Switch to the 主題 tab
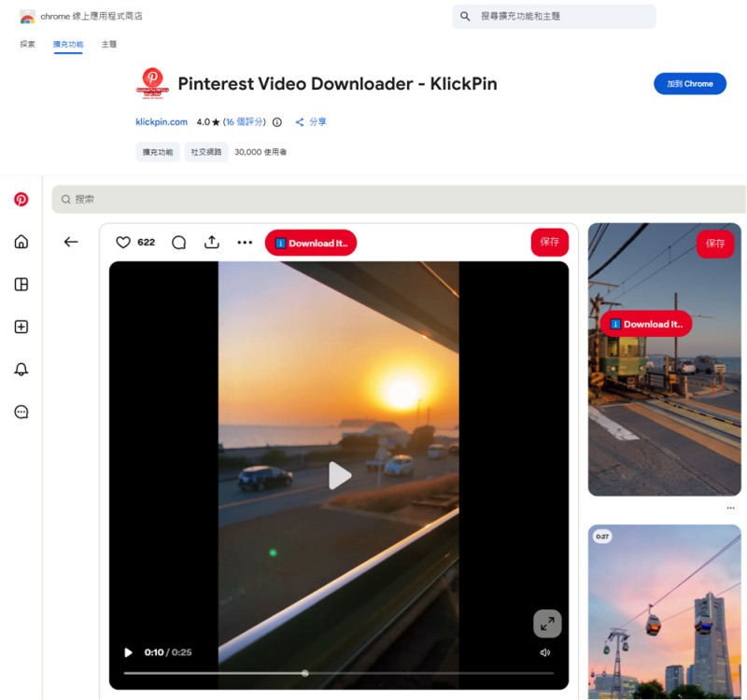The height and width of the screenshot is (700, 747). pos(108,44)
